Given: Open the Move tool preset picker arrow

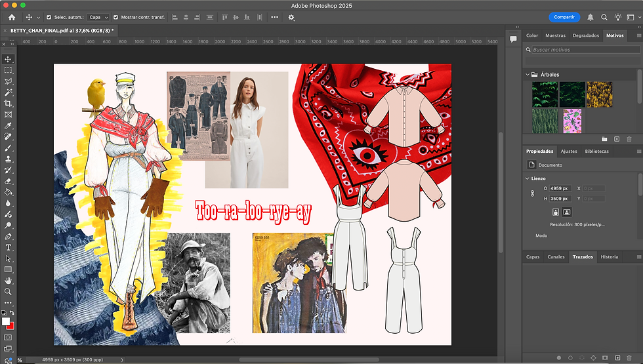Looking at the screenshot, I should [39, 18].
